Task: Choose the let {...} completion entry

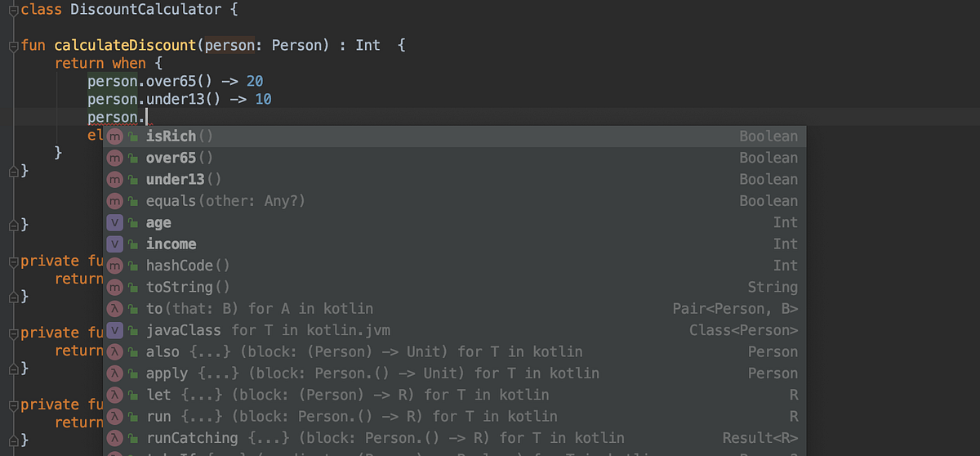Action: pyautogui.click(x=454, y=395)
